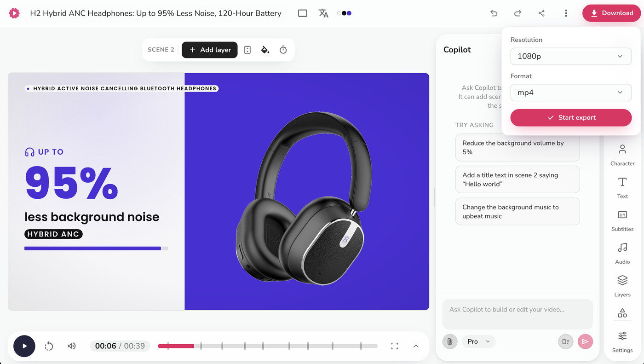Open the translate language icon

(x=323, y=13)
